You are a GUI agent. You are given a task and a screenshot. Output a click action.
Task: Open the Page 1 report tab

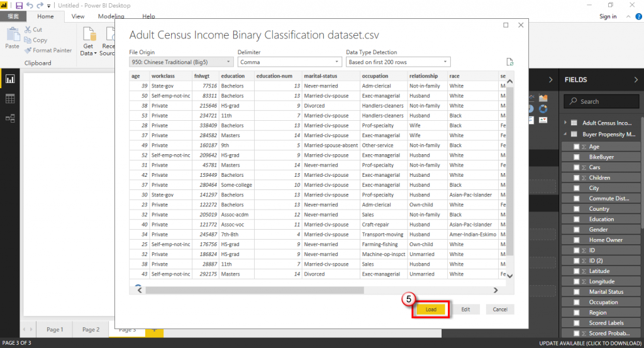coord(55,330)
